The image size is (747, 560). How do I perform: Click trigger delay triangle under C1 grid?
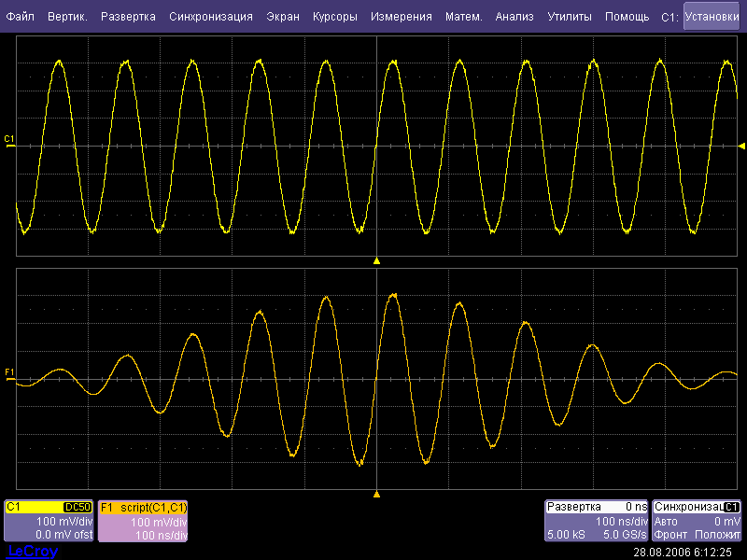[x=376, y=261]
